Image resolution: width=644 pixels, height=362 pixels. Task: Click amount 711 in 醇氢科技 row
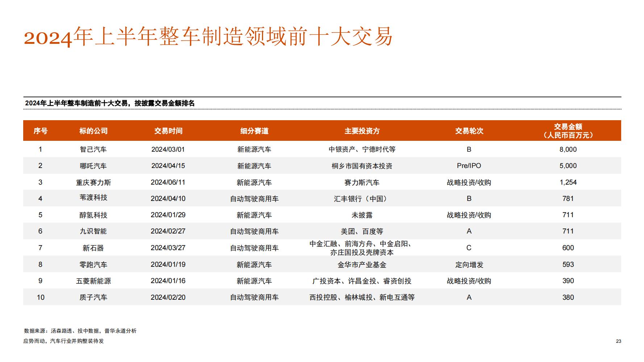tap(568, 215)
